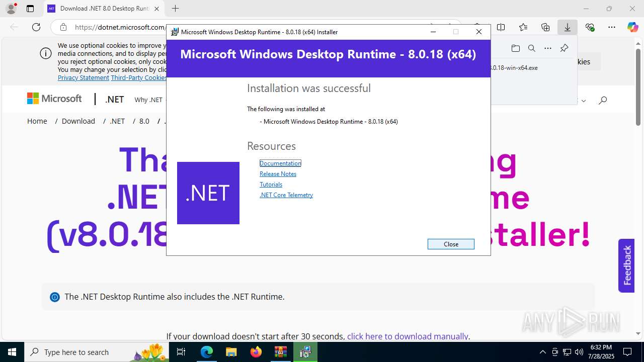Close the installer with the Close button
This screenshot has width=644, height=362.
[451, 244]
